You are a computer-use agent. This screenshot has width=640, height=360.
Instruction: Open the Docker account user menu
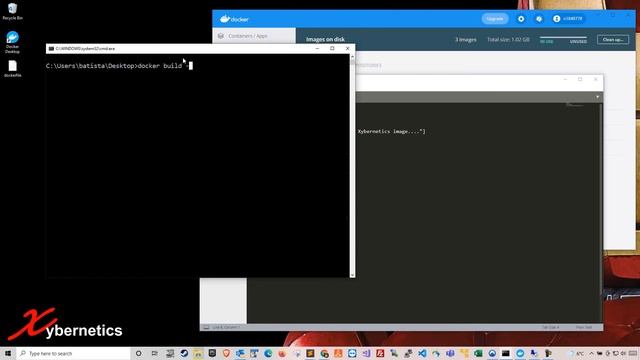(x=568, y=19)
